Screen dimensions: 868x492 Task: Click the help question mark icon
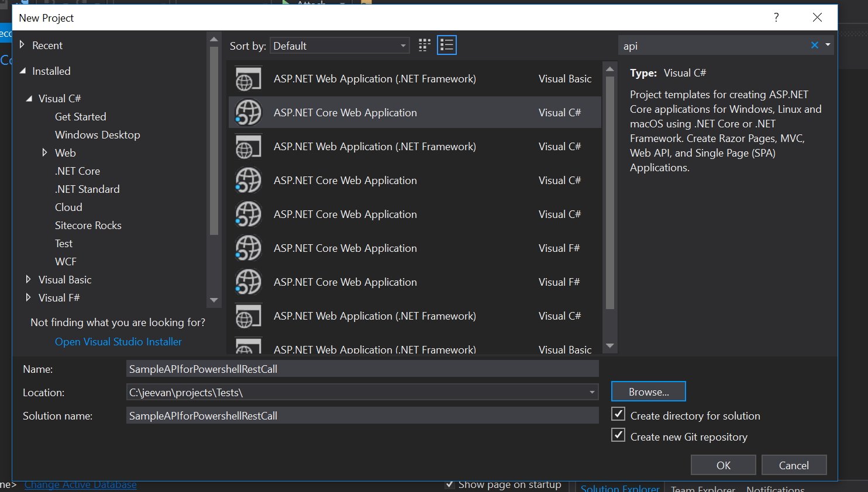tap(776, 18)
